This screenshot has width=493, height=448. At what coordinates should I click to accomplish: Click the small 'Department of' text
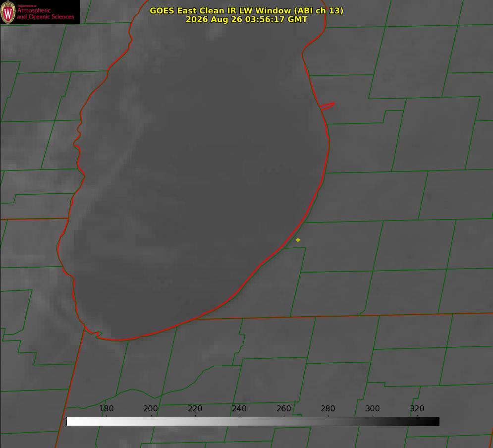tap(27, 5)
